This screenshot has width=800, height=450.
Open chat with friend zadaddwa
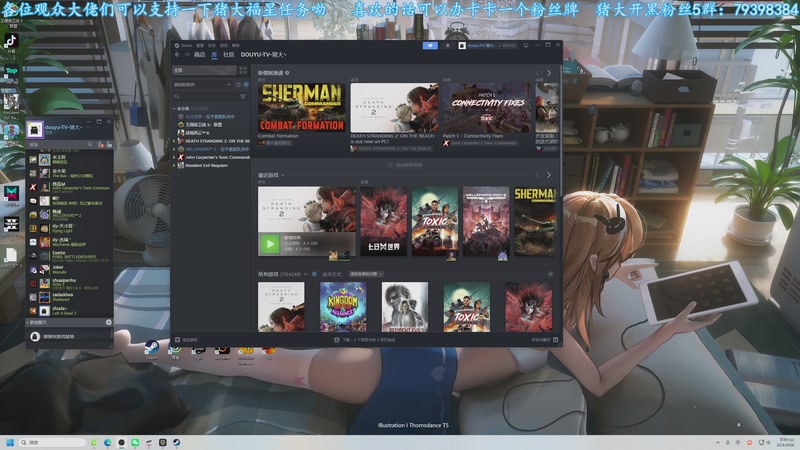[69, 297]
